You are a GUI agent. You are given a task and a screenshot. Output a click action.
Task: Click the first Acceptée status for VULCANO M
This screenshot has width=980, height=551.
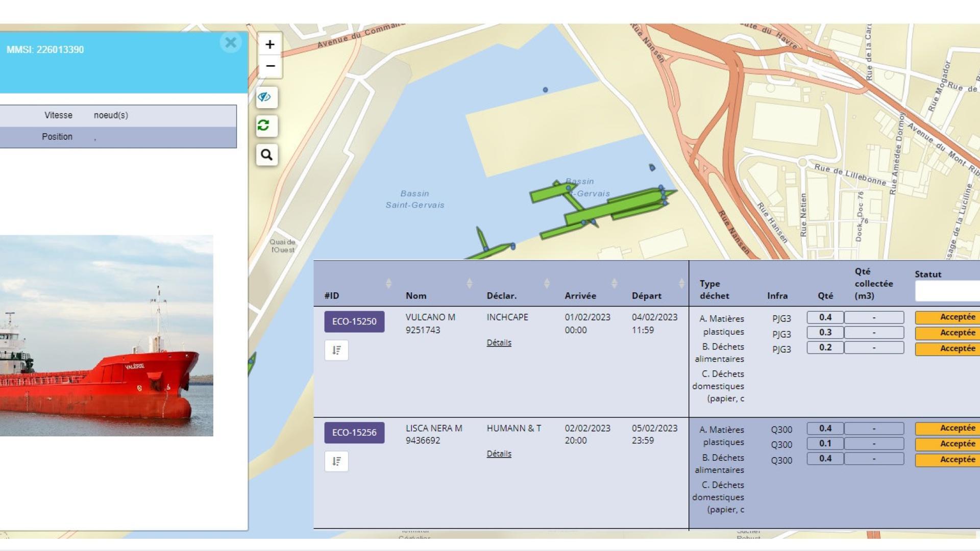[x=958, y=317]
